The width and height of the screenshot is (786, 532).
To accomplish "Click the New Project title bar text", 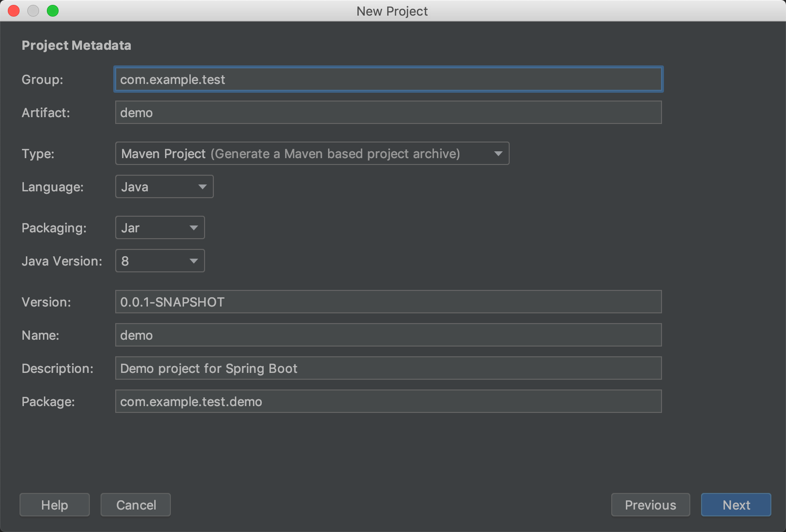I will (x=392, y=11).
